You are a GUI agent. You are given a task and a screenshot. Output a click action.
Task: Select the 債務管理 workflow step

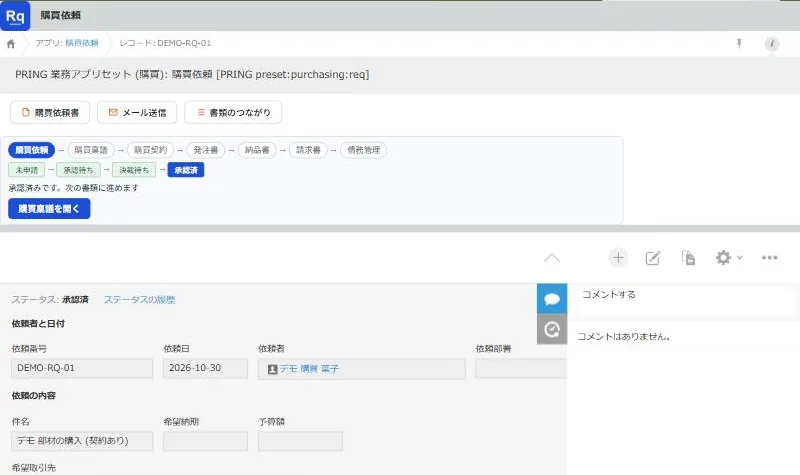(x=363, y=150)
